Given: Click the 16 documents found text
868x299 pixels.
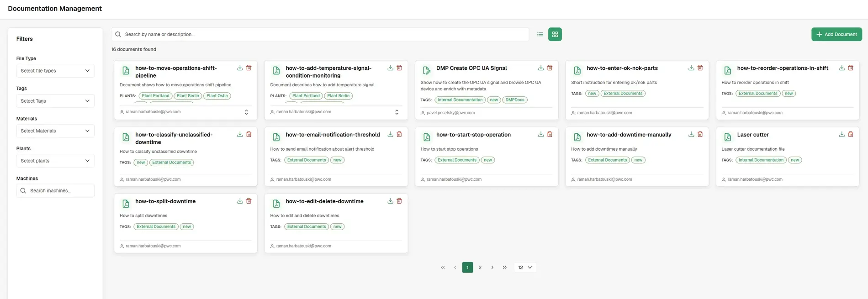Looking at the screenshot, I should click(134, 49).
